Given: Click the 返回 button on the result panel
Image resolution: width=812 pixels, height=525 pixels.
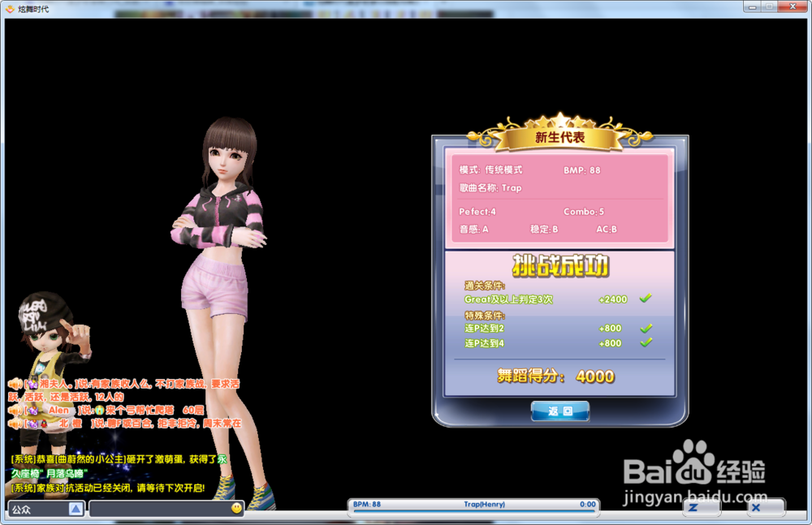Looking at the screenshot, I should coord(559,411).
